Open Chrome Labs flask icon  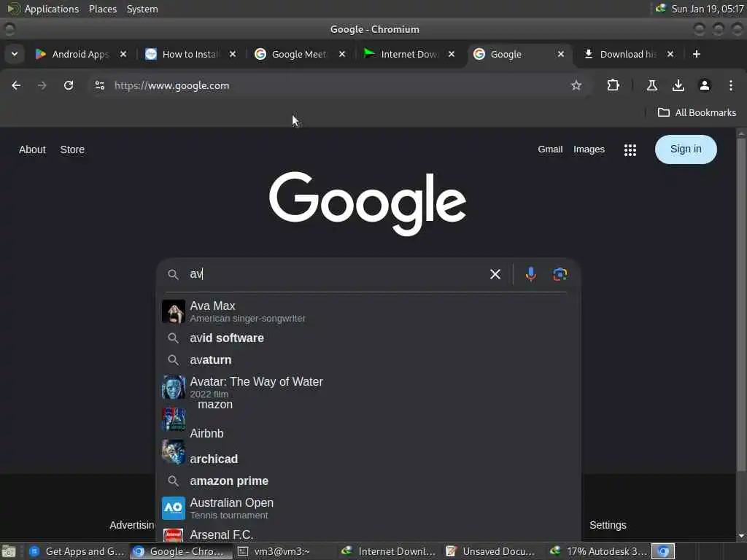pos(651,85)
